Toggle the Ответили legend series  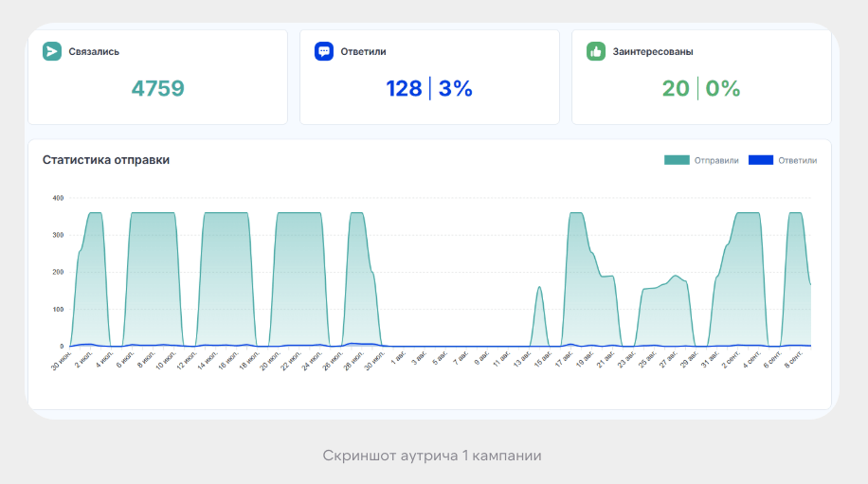[783, 160]
